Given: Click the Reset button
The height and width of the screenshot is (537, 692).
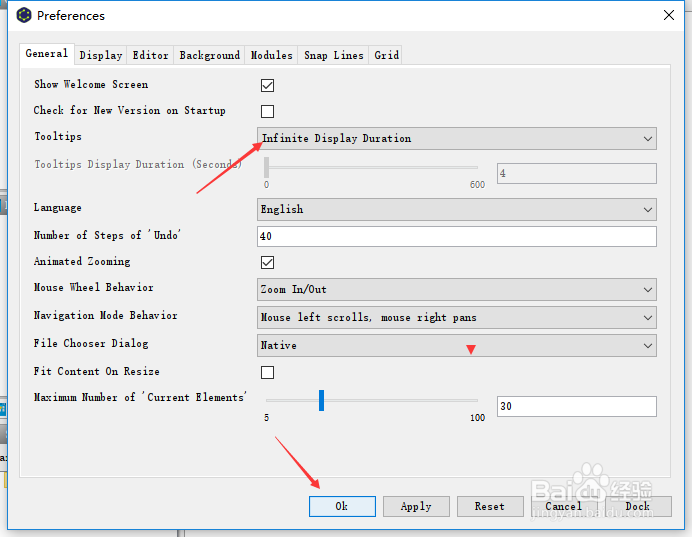Looking at the screenshot, I should (x=490, y=506).
